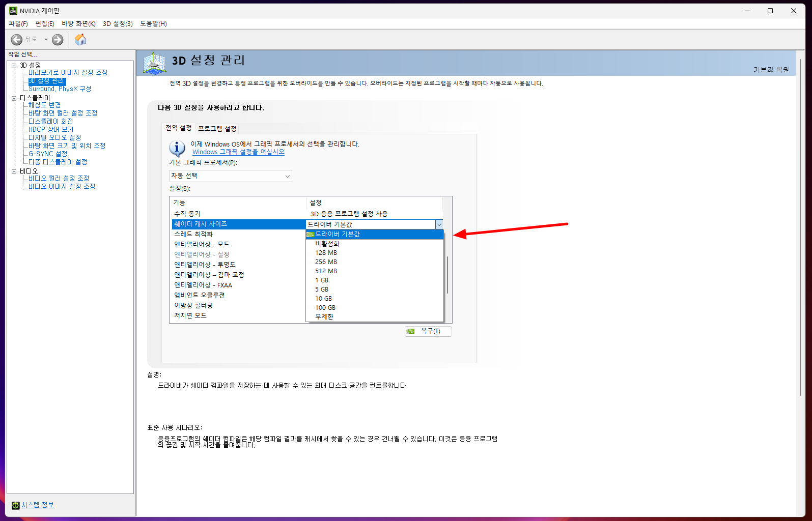
Task: Open 바탕 화면 컬러 설정 조정
Action: point(63,113)
